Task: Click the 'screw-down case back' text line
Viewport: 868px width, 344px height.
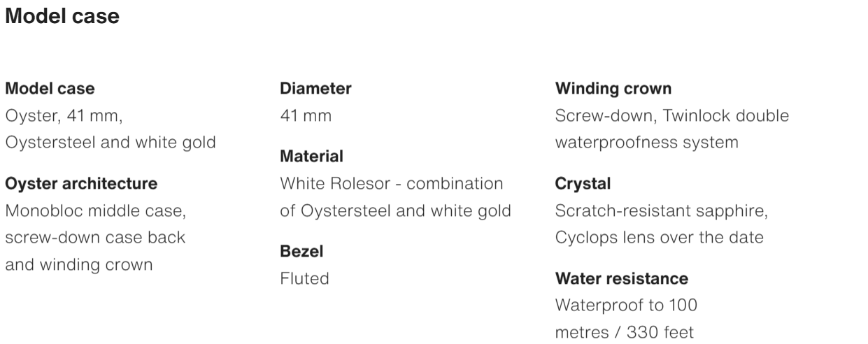Action: (x=95, y=237)
